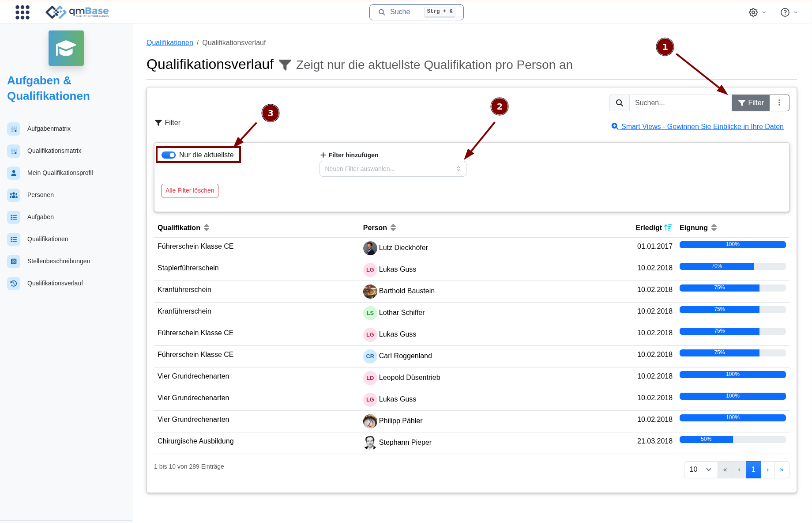
Task: Click the Aufgabenmatrix sidebar icon
Action: 14,129
